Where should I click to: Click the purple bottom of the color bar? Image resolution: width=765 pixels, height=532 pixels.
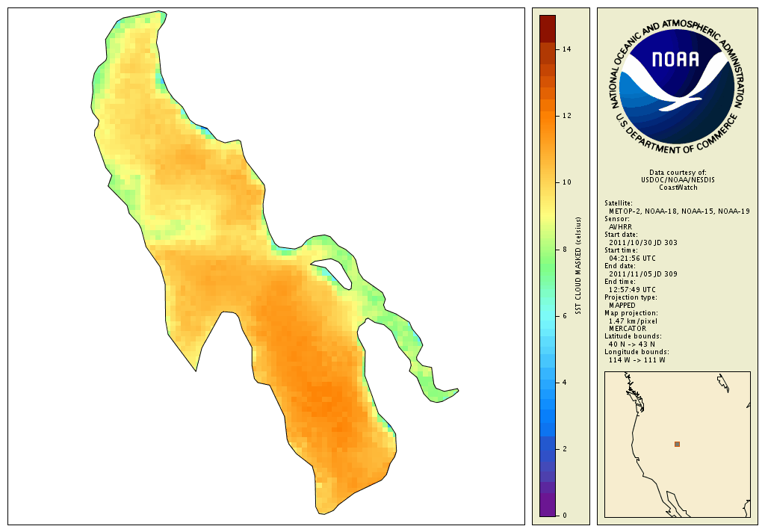pyautogui.click(x=548, y=504)
